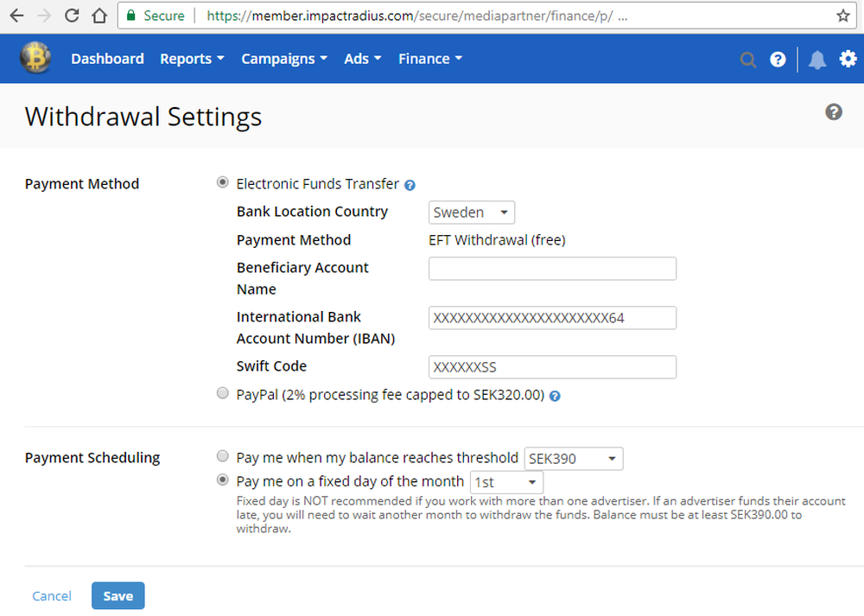Click the Cancel link

[x=52, y=595]
